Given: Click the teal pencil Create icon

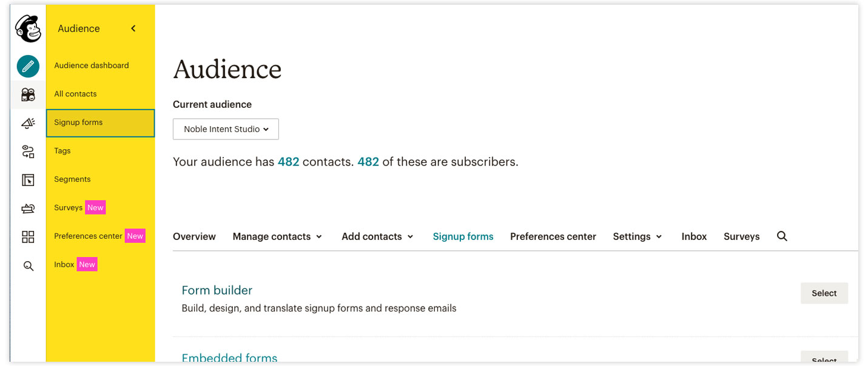Looking at the screenshot, I should (28, 66).
